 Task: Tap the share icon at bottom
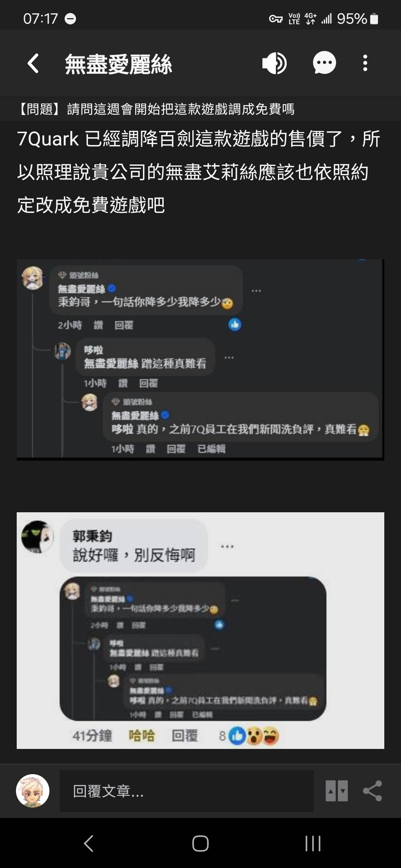pyautogui.click(x=372, y=791)
